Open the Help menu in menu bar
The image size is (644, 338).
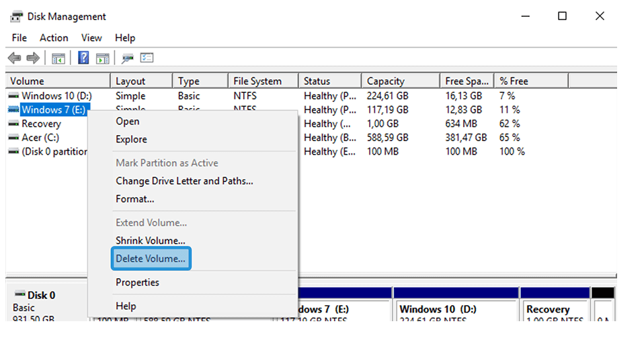125,38
